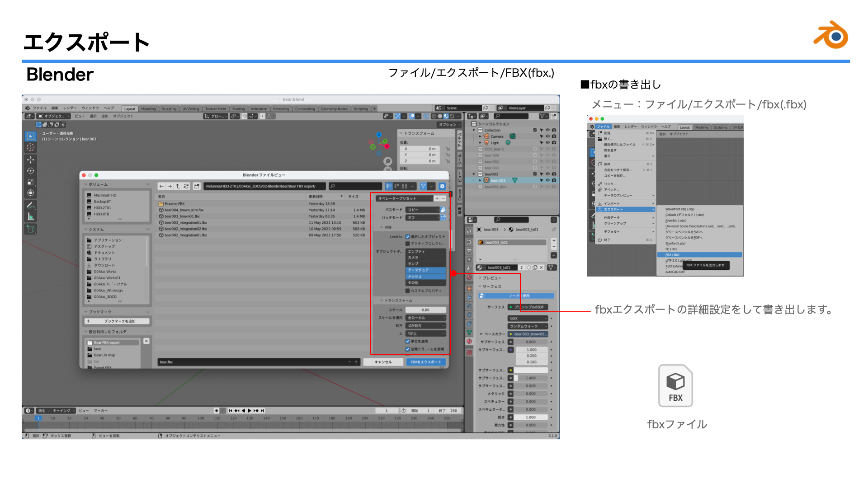Image resolution: width=868 pixels, height=488 pixels.
Task: Open the バッチモード dropdown showing オフ
Action: tap(423, 217)
